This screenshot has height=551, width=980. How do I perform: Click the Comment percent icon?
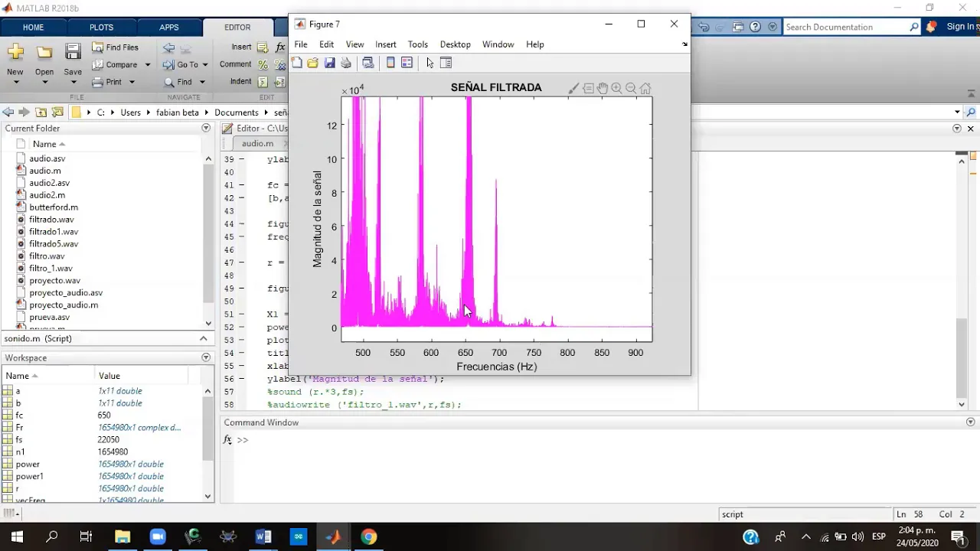[263, 65]
